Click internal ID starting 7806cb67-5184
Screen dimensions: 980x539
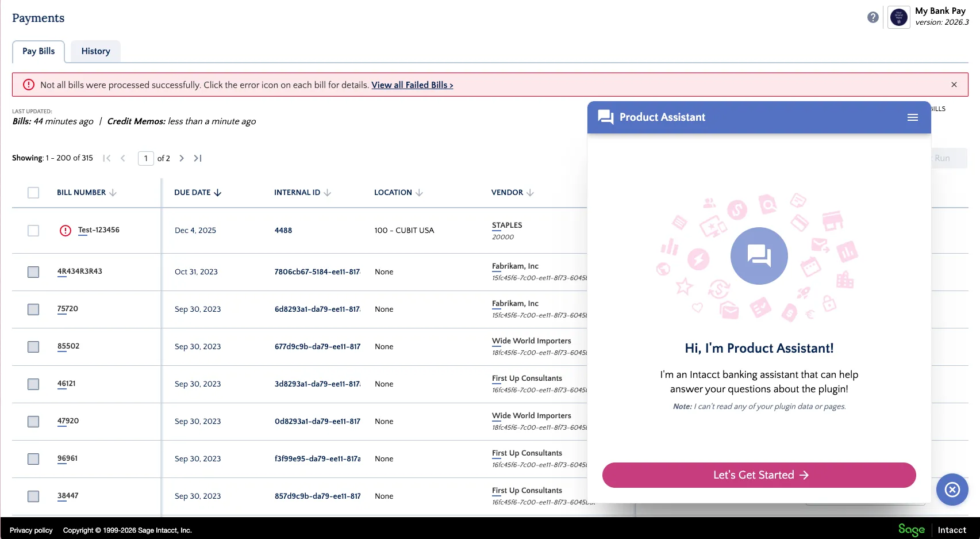pos(317,272)
